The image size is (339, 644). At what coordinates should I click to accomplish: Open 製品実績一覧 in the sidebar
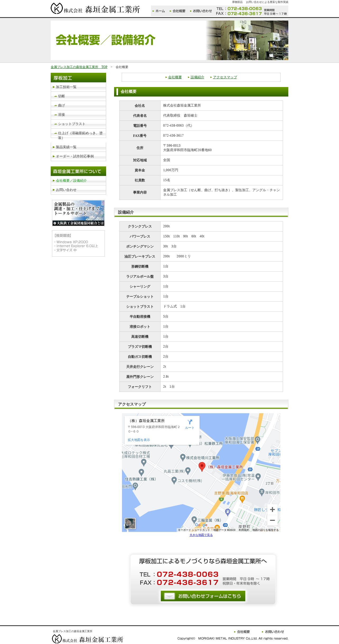[x=78, y=147]
